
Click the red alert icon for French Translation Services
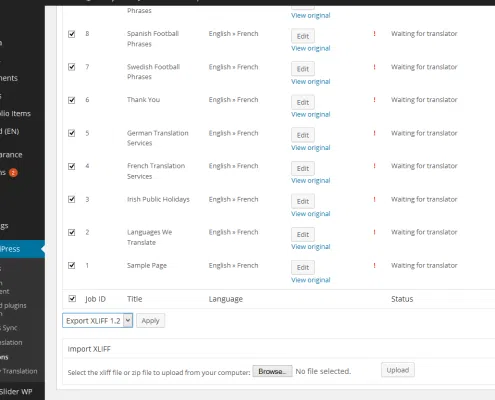[374, 166]
